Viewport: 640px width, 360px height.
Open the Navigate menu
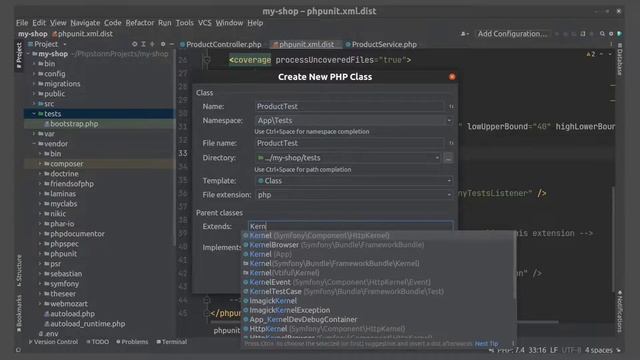pos(85,23)
